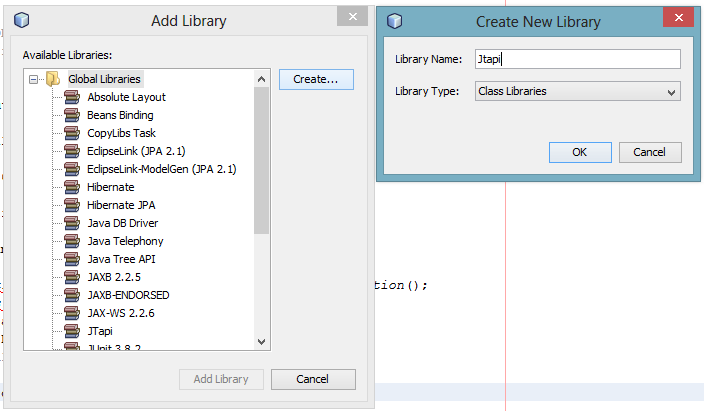Click the Create... button
Image resolution: width=704 pixels, height=411 pixels.
316,80
